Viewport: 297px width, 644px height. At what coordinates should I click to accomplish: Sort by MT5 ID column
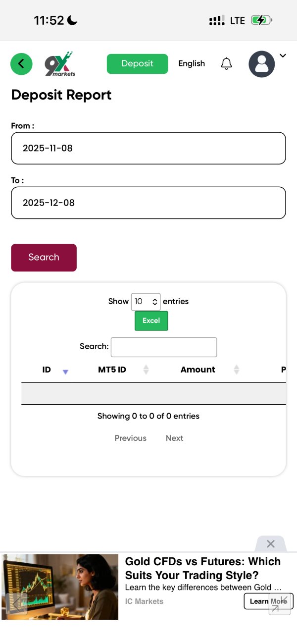(x=146, y=370)
